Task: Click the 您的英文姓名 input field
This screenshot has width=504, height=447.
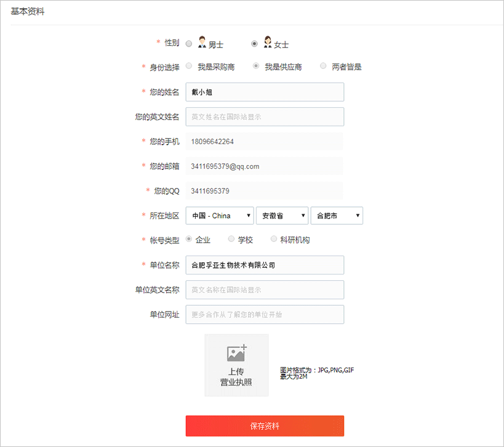Action: coord(265,117)
